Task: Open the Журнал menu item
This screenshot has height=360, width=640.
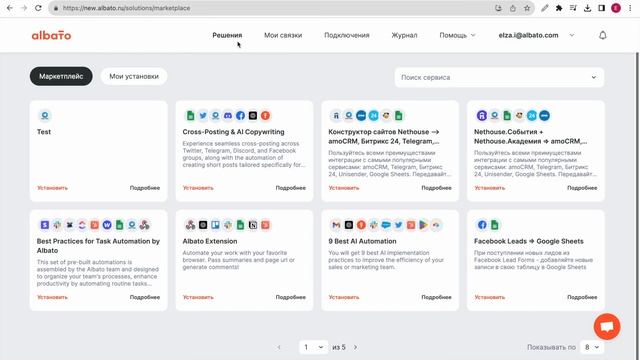Action: [404, 36]
